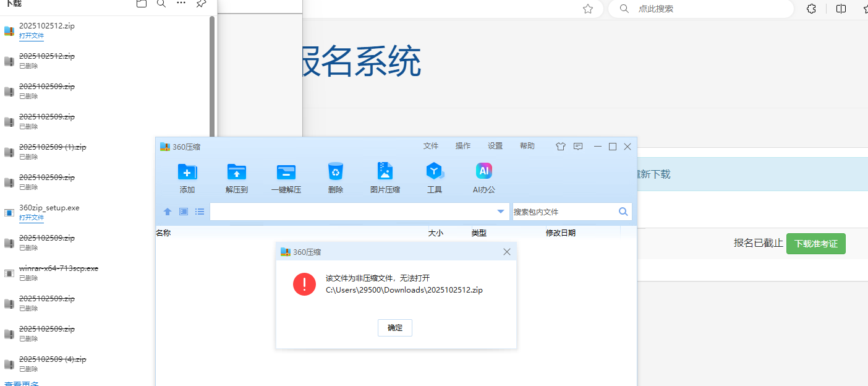Click the green 下载准考证 button
The image size is (868, 386).
815,244
